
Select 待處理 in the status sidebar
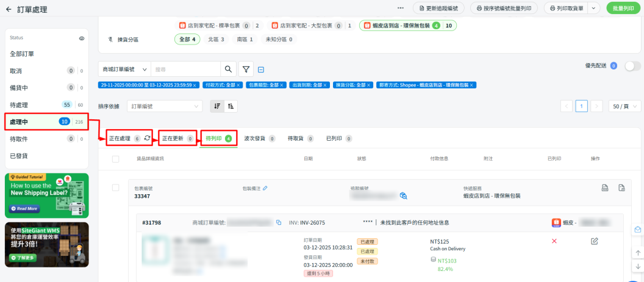(19, 105)
